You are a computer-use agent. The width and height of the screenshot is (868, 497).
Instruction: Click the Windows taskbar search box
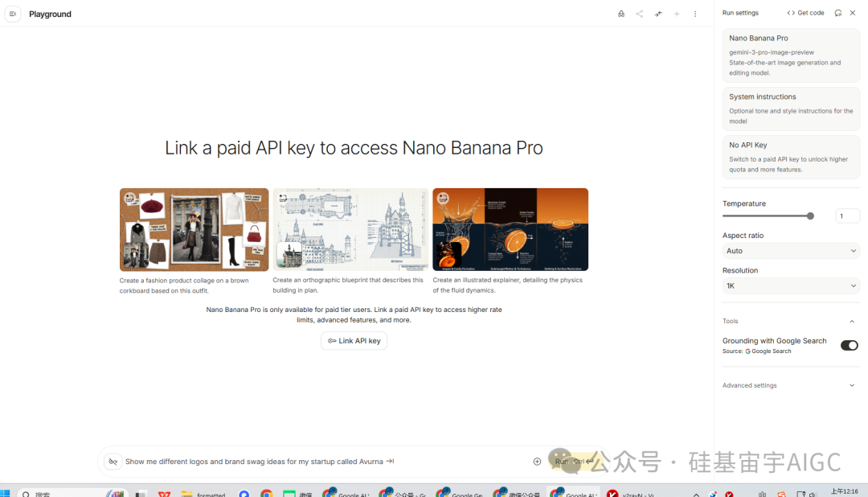click(73, 493)
